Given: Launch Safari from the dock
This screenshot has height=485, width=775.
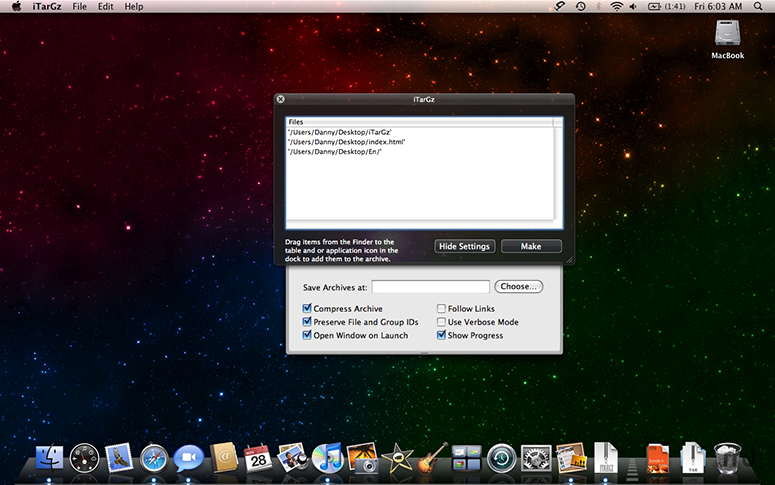Looking at the screenshot, I should click(154, 458).
